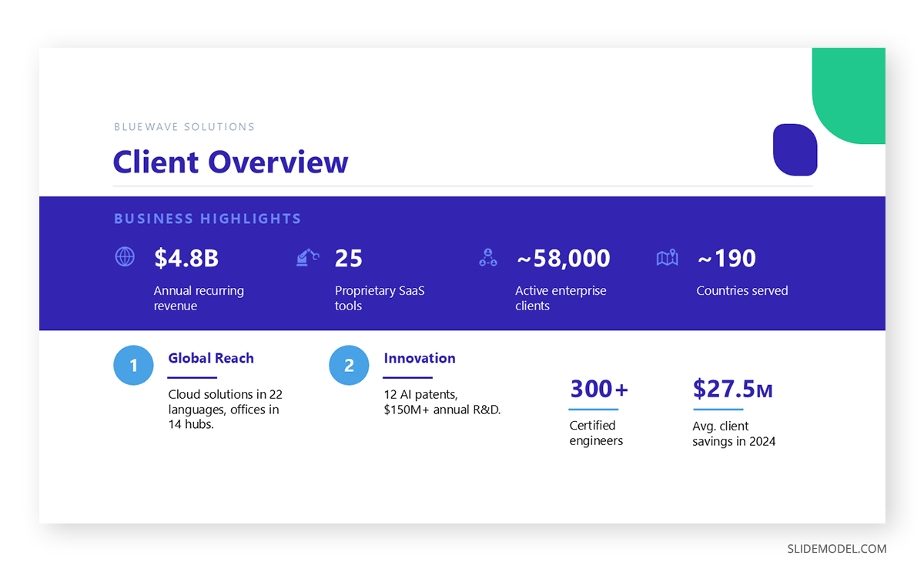This screenshot has width=924, height=572.
Task: Click the Annual recurring revenue label
Action: [x=199, y=298]
